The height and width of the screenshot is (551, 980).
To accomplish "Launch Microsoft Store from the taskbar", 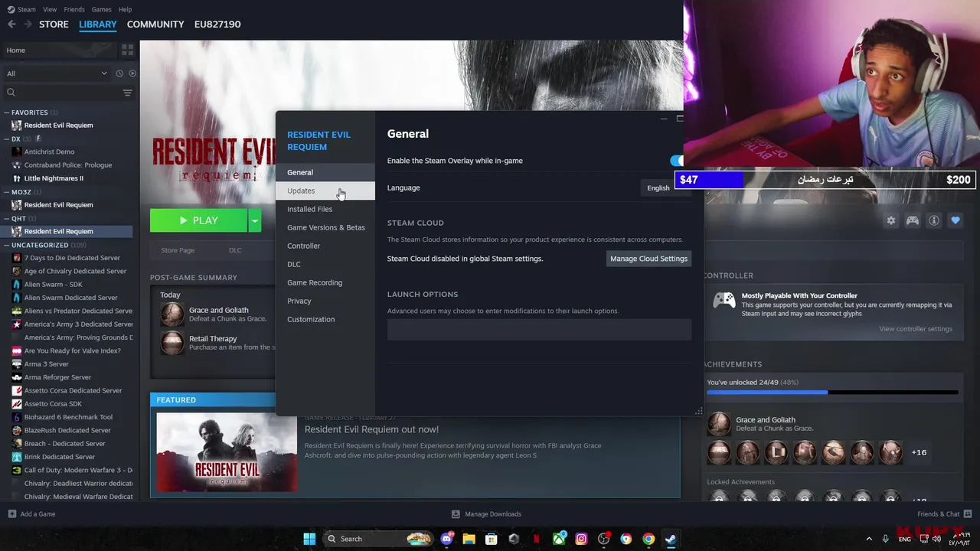I will [x=492, y=539].
